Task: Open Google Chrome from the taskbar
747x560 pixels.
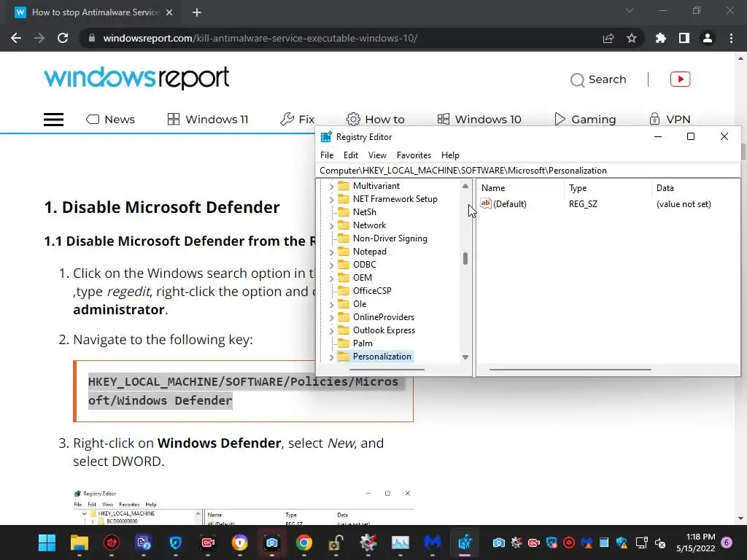Action: point(304,542)
